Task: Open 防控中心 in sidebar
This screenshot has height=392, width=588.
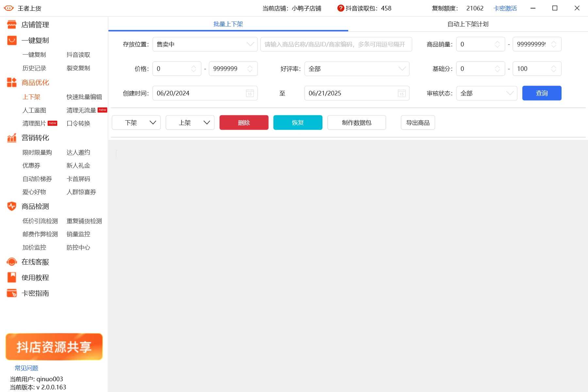Action: [78, 248]
